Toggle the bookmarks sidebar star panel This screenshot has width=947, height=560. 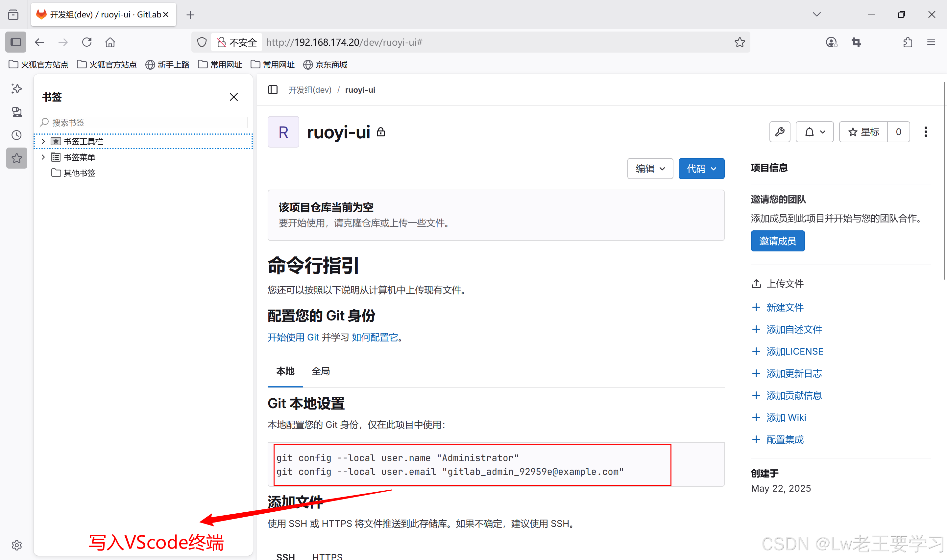17,158
